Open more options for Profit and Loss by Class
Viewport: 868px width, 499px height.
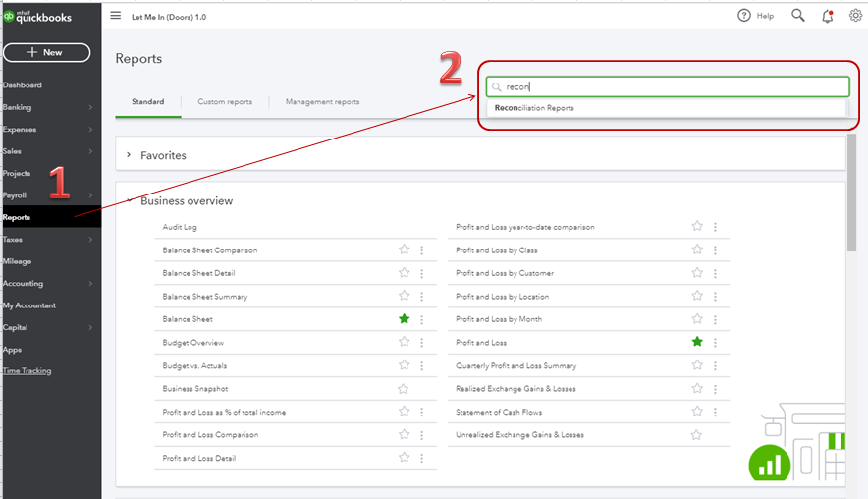click(x=715, y=250)
